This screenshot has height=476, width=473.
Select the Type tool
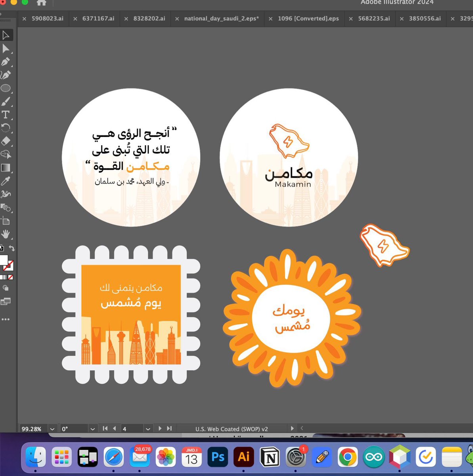coord(6,115)
